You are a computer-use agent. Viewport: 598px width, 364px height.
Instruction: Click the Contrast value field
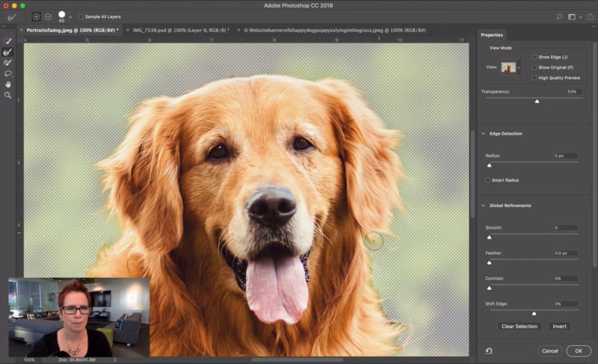click(x=565, y=279)
